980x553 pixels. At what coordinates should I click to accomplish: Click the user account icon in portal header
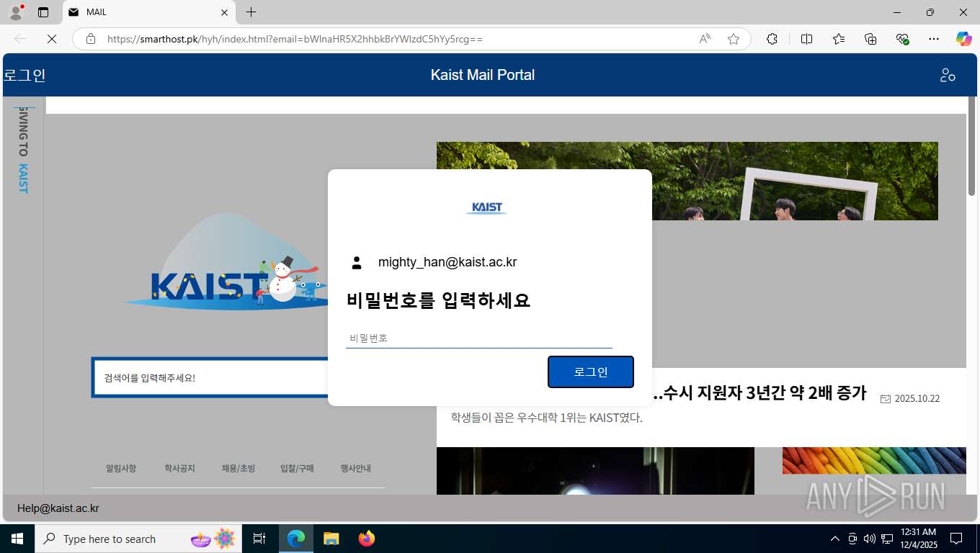tap(948, 75)
